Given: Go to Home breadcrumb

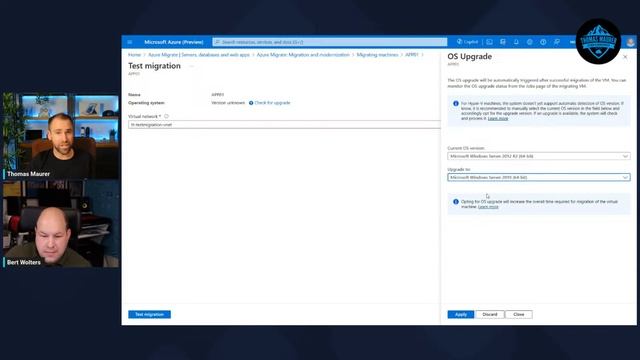Looking at the screenshot, I should [134, 55].
